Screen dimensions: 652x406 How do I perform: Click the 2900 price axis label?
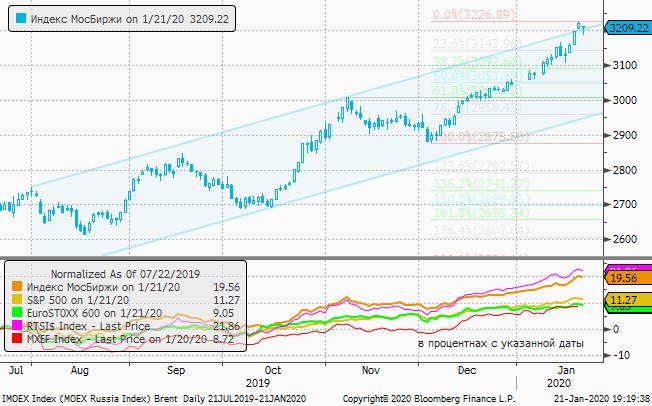(x=625, y=135)
